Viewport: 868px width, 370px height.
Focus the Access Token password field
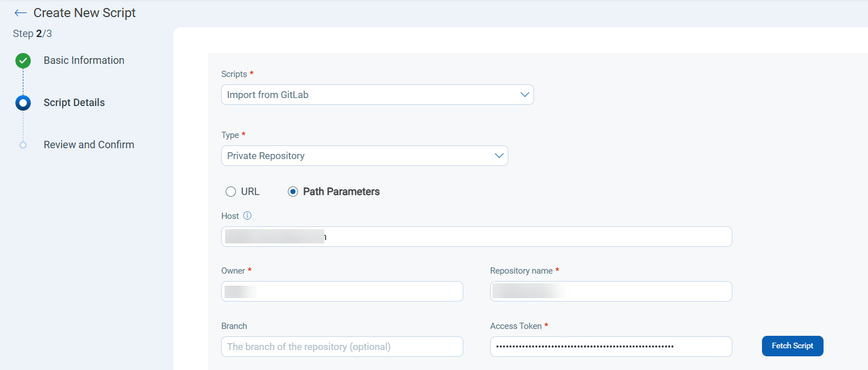tap(610, 347)
